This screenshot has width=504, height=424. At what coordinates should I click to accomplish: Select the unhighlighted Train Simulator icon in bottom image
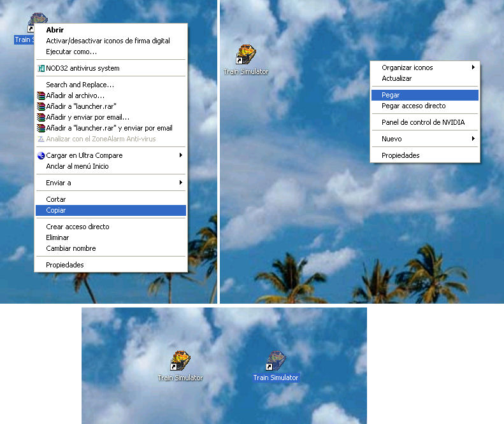(x=180, y=362)
